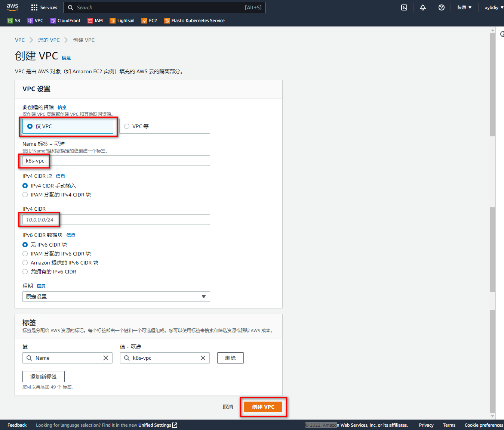This screenshot has height=430, width=504.
Task: Open Lightsail shortcut in favorites bar
Action: point(122,21)
